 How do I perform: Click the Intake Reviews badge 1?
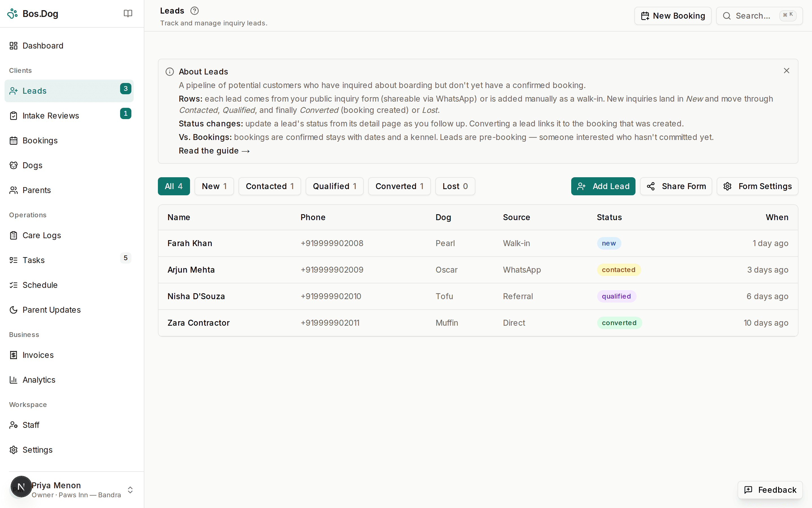[125, 113]
